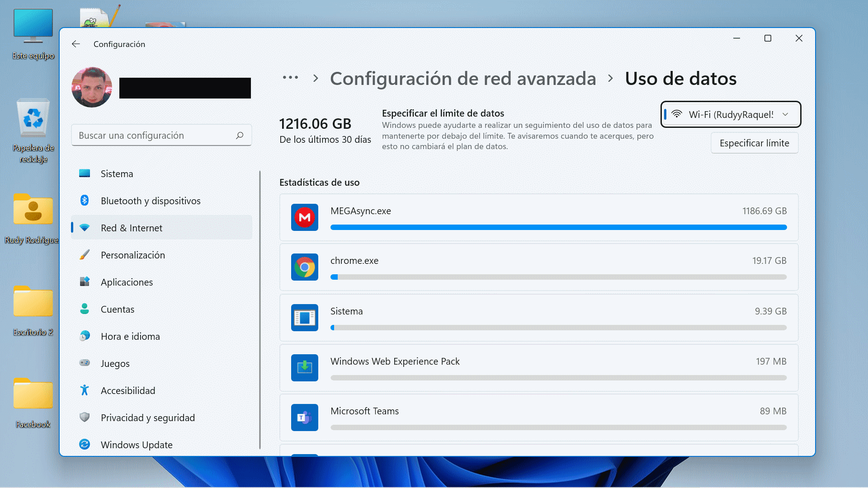Click the user profile avatar picture
This screenshot has width=868, height=488.
92,87
